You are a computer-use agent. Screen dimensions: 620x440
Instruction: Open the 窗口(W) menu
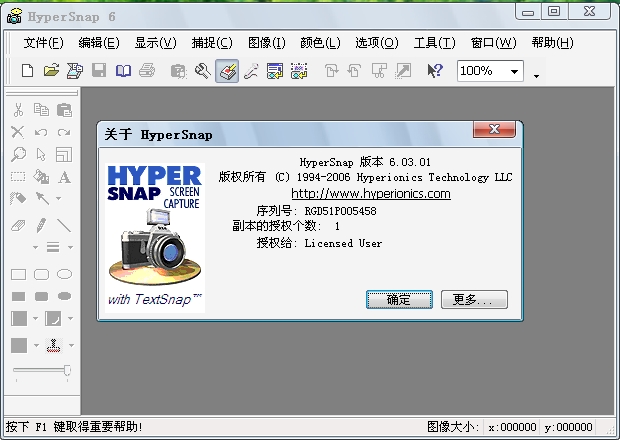493,42
